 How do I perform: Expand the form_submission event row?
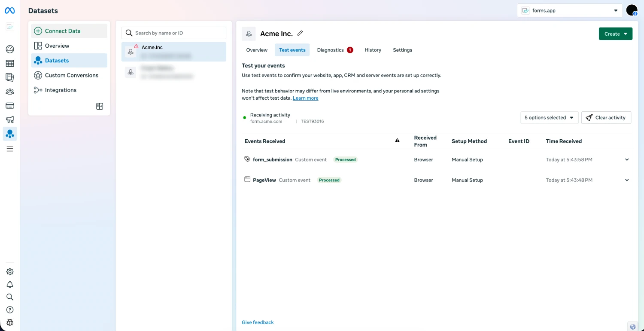pos(627,159)
